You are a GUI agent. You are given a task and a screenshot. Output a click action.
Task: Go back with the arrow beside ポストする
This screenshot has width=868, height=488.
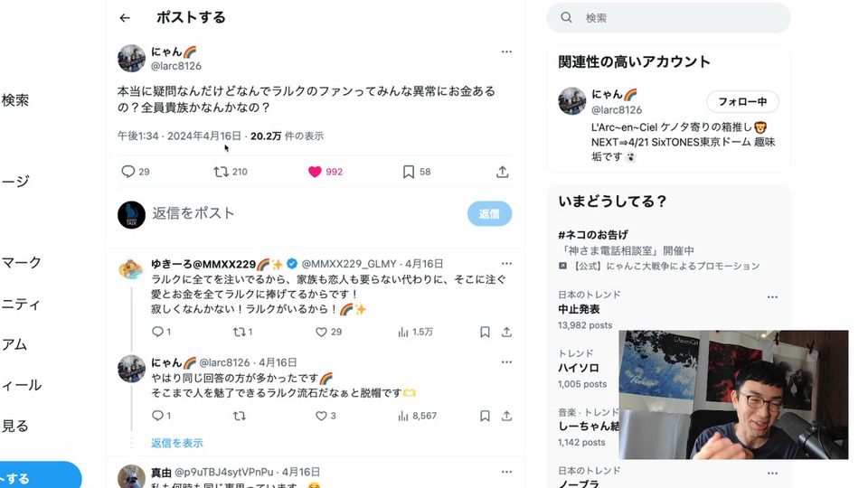point(125,18)
